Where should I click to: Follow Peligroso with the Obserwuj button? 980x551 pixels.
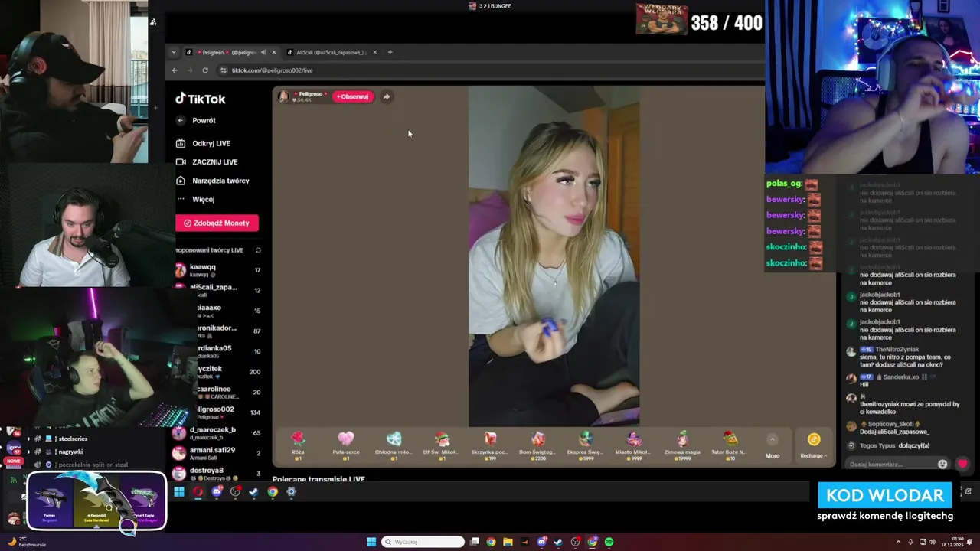(352, 96)
